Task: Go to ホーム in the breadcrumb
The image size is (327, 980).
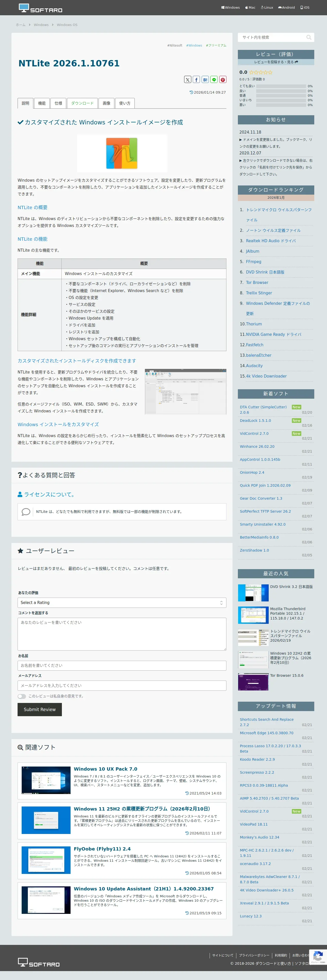Action: [x=21, y=25]
